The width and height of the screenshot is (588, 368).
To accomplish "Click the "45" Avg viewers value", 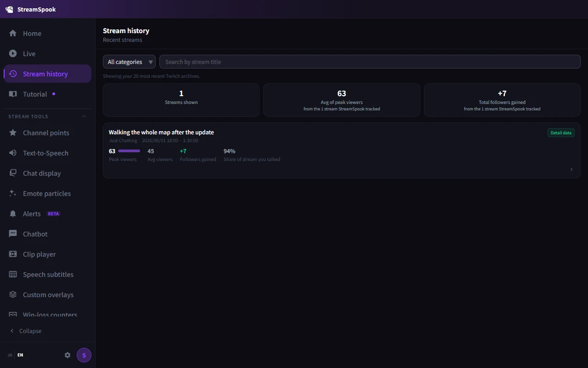I will (x=151, y=151).
